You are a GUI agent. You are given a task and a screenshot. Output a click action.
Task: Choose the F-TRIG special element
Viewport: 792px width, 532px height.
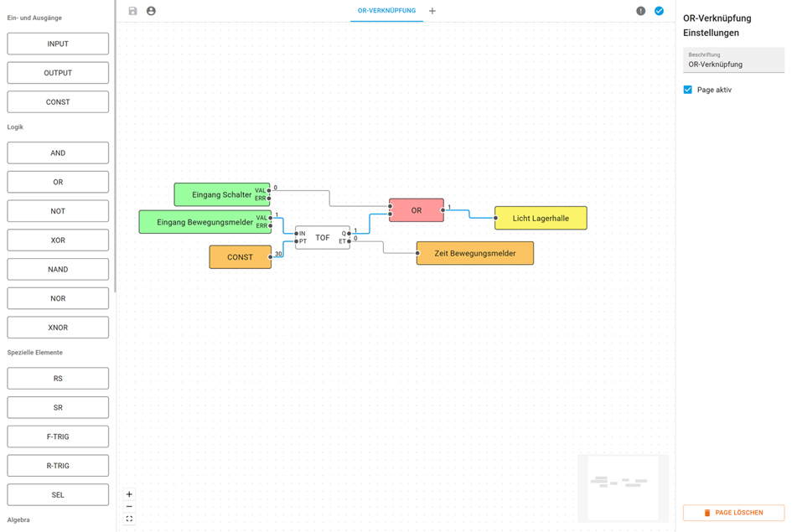pyautogui.click(x=58, y=436)
